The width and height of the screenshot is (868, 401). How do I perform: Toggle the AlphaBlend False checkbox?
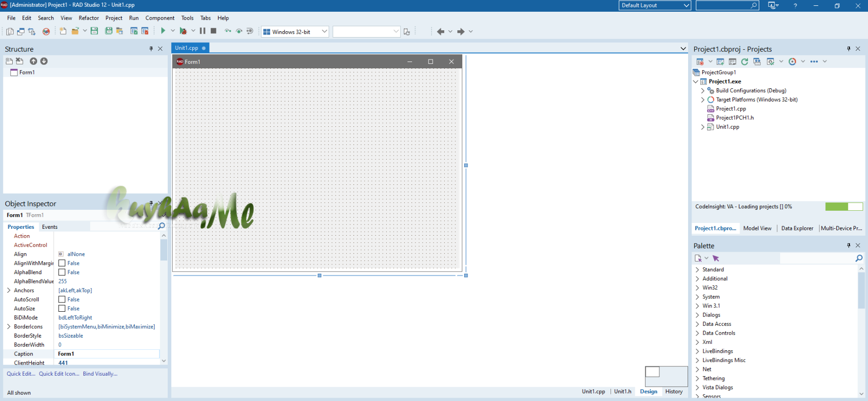tap(62, 272)
